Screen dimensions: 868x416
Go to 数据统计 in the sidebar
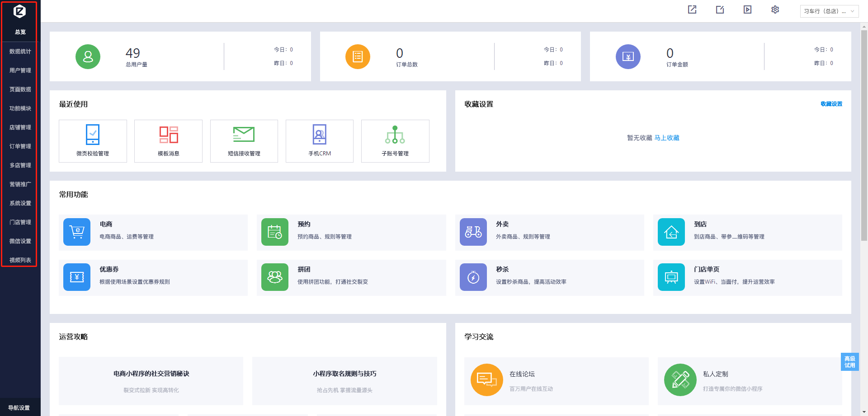coord(20,51)
